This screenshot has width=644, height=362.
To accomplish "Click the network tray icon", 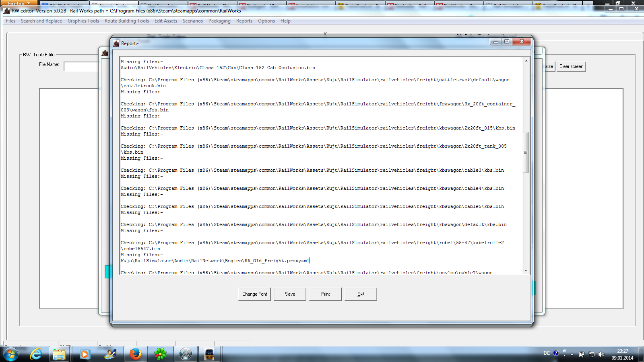I will 592,354.
